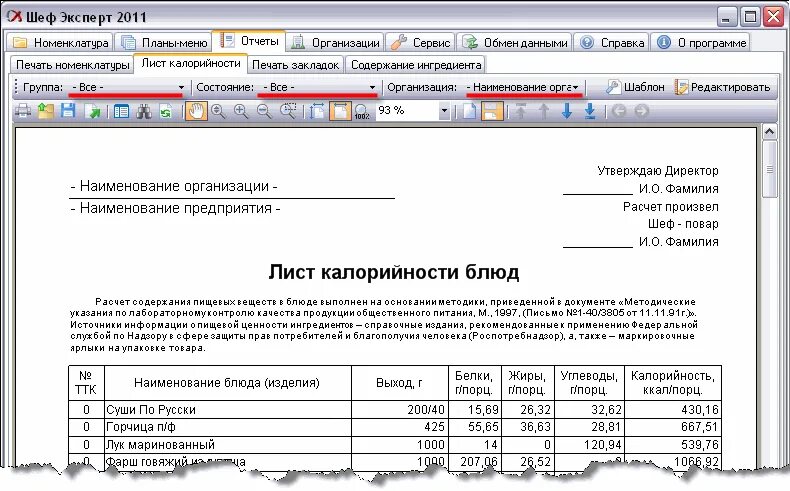Screen dimensions: 790x491
Task: Click the 'Лук маринованный' table cell
Action: pyautogui.click(x=228, y=445)
